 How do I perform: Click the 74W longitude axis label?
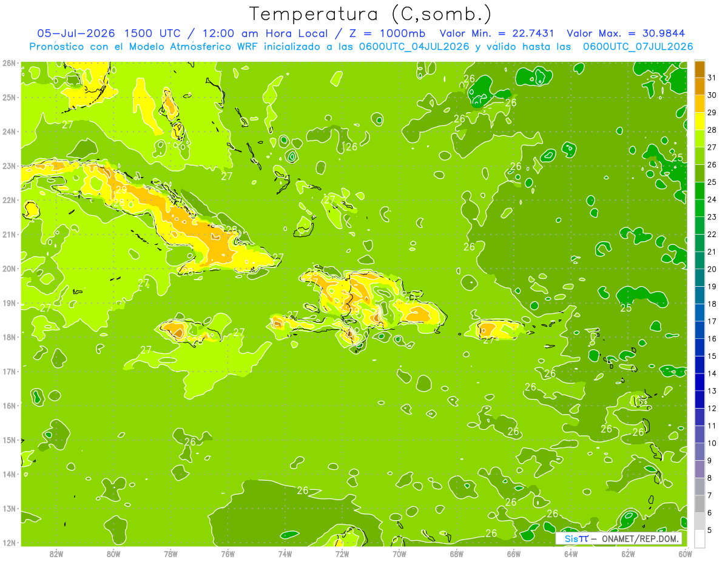pyautogui.click(x=285, y=554)
